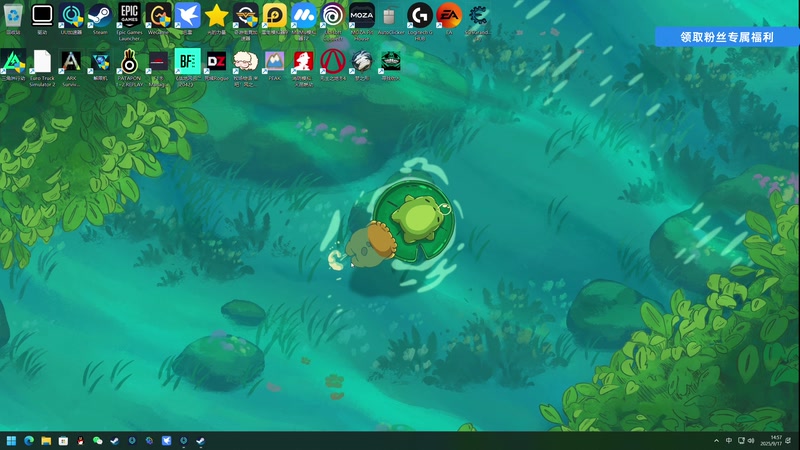Open Microsoft Store from the taskbar
The image size is (800, 450).
63,441
